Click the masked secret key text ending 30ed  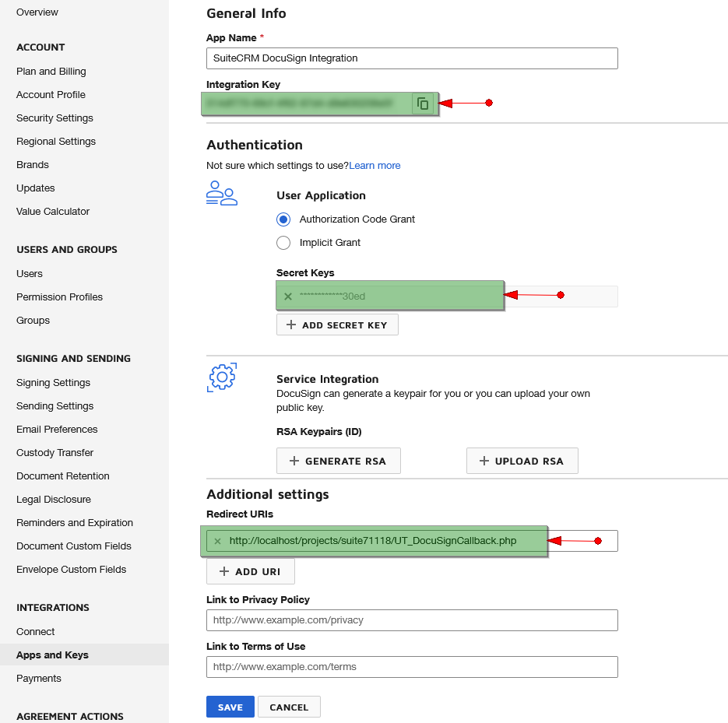(x=332, y=297)
